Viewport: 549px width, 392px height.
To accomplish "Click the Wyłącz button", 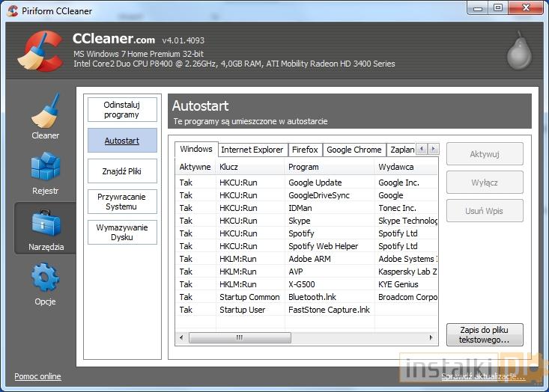I will point(485,183).
